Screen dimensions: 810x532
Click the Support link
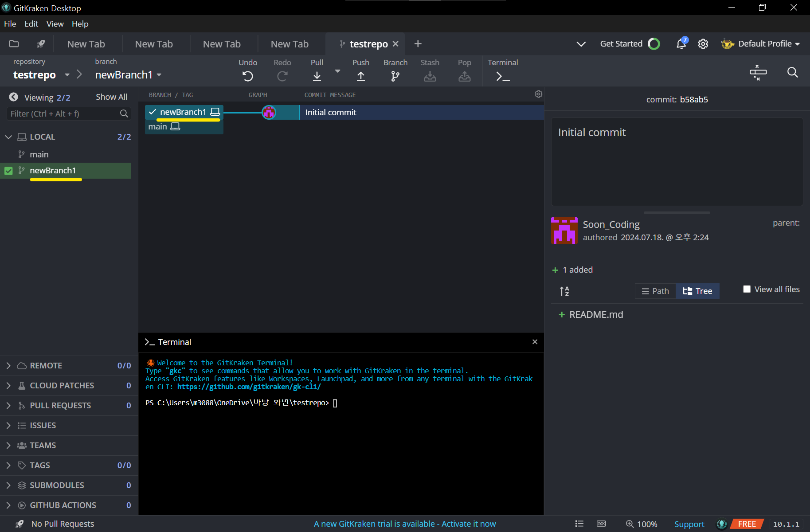[689, 524]
